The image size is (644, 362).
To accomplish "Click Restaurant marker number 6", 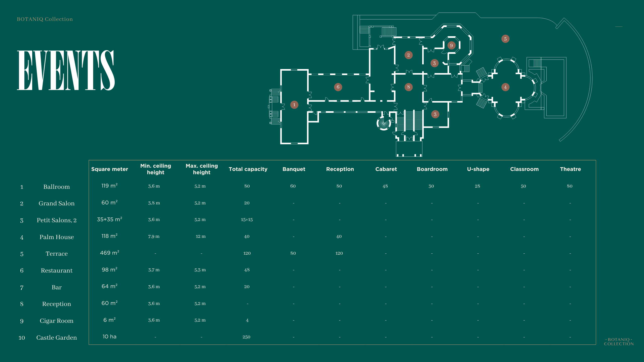I will point(338,87).
